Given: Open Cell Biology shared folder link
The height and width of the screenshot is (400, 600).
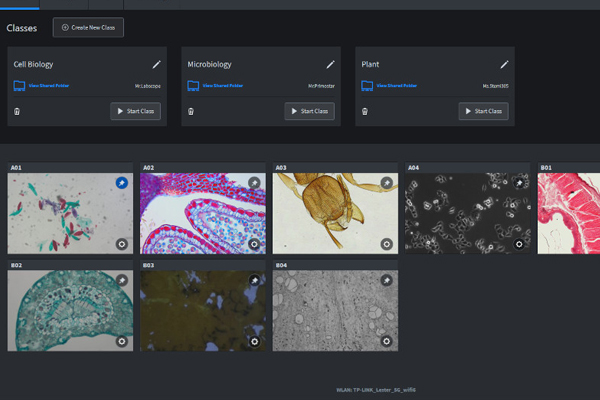Looking at the screenshot, I should coord(47,86).
